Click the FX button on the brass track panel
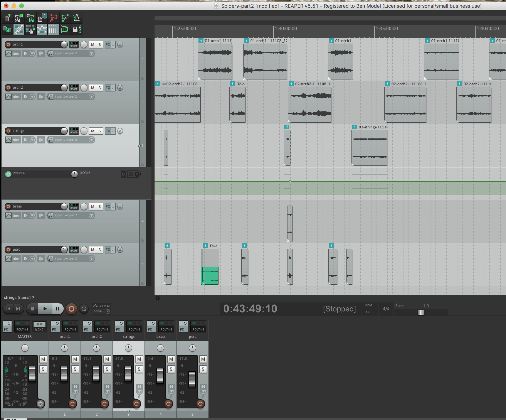The width and height of the screenshot is (506, 420). 108,207
